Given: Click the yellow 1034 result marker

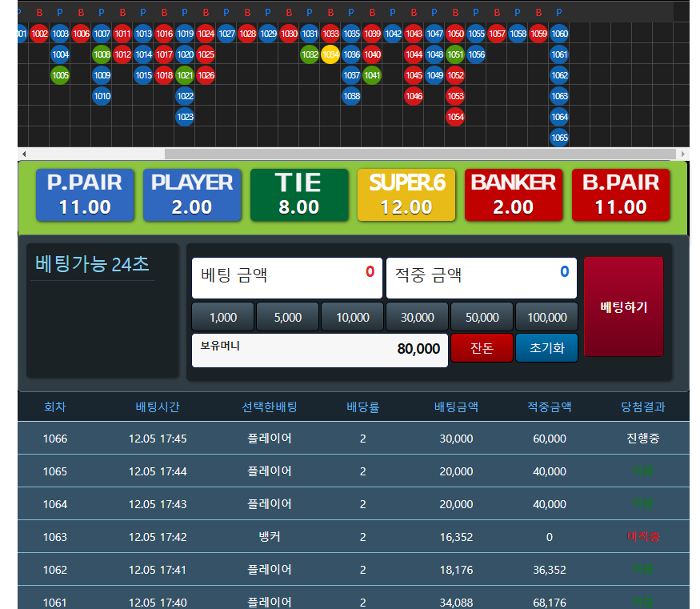Looking at the screenshot, I should click(x=330, y=54).
